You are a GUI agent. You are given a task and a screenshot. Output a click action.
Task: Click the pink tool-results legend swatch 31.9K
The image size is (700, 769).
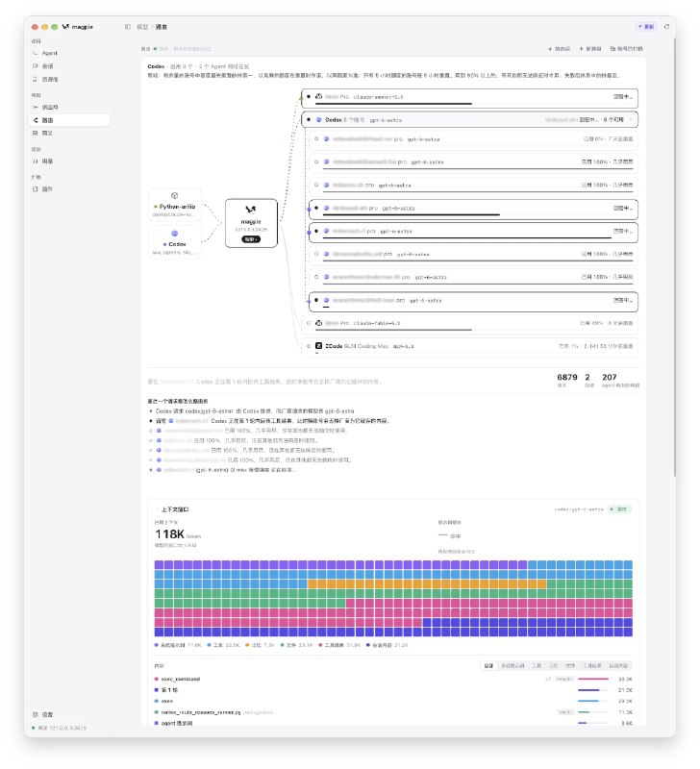(320, 645)
